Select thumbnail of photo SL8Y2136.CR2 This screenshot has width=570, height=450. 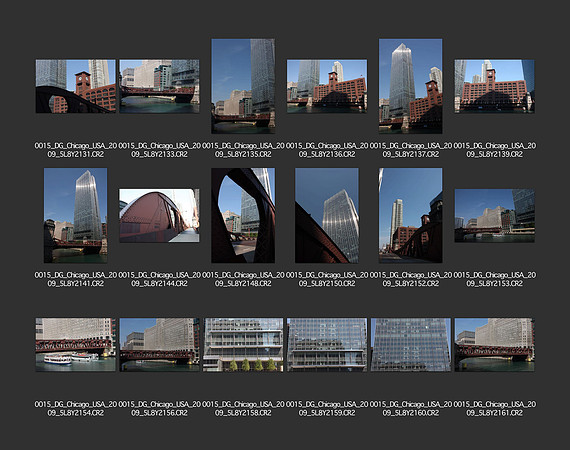[327, 86]
